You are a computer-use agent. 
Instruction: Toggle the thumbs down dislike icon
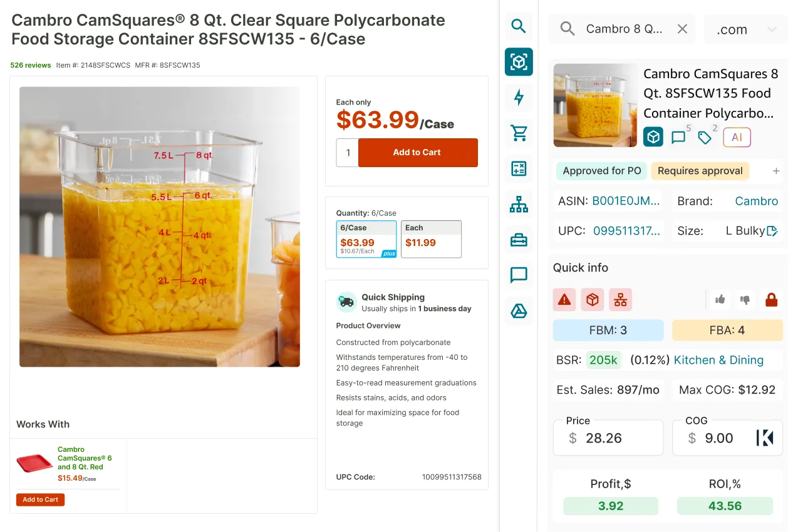click(x=745, y=300)
